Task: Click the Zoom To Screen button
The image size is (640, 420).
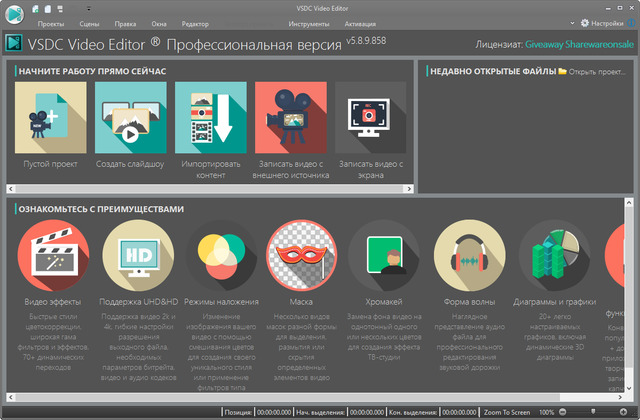Action: pos(510,412)
